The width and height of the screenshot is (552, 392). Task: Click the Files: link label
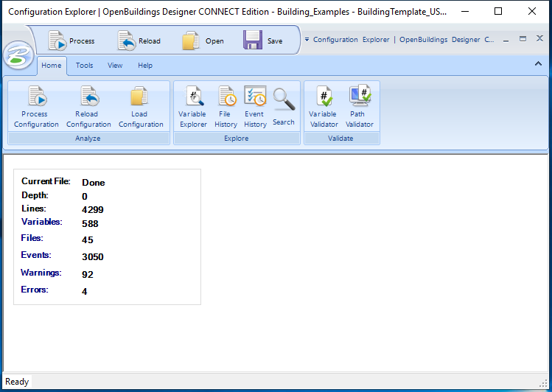coord(32,238)
